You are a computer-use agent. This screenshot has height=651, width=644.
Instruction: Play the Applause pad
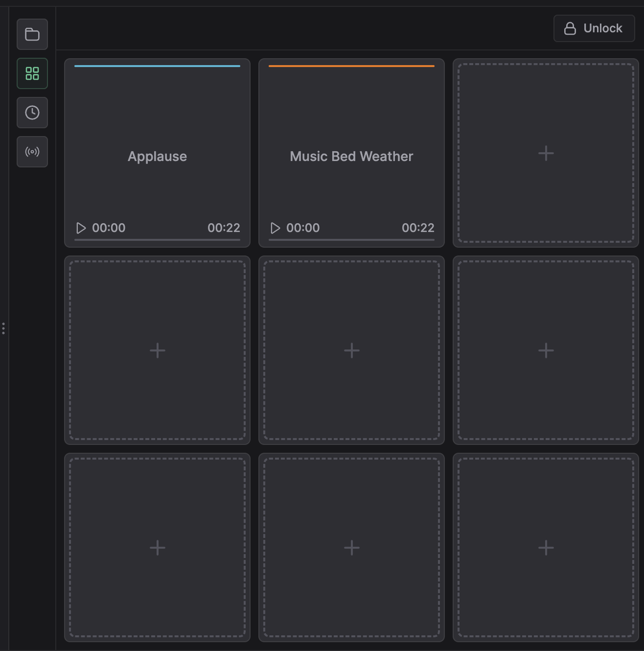point(81,228)
